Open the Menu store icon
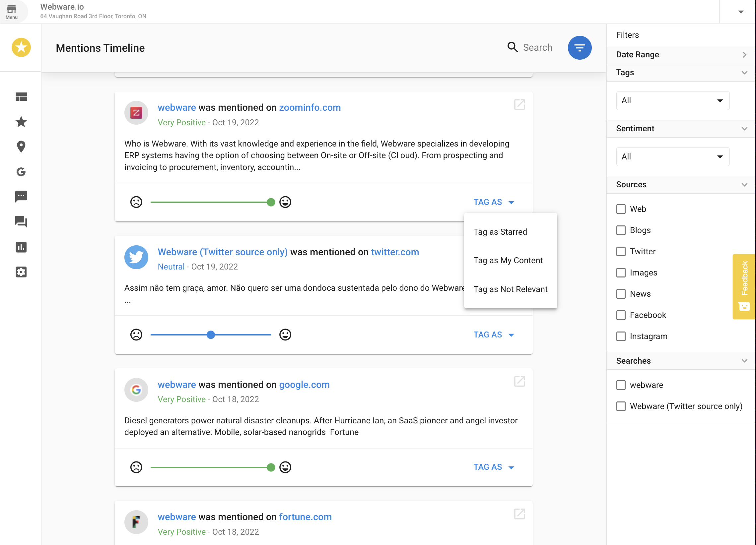This screenshot has height=545, width=756. tap(11, 11)
